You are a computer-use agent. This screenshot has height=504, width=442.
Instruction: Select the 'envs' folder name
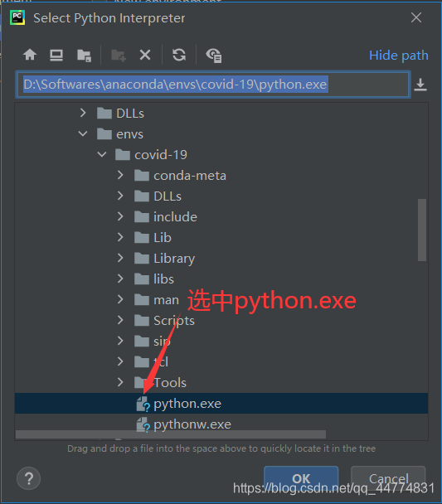[129, 134]
